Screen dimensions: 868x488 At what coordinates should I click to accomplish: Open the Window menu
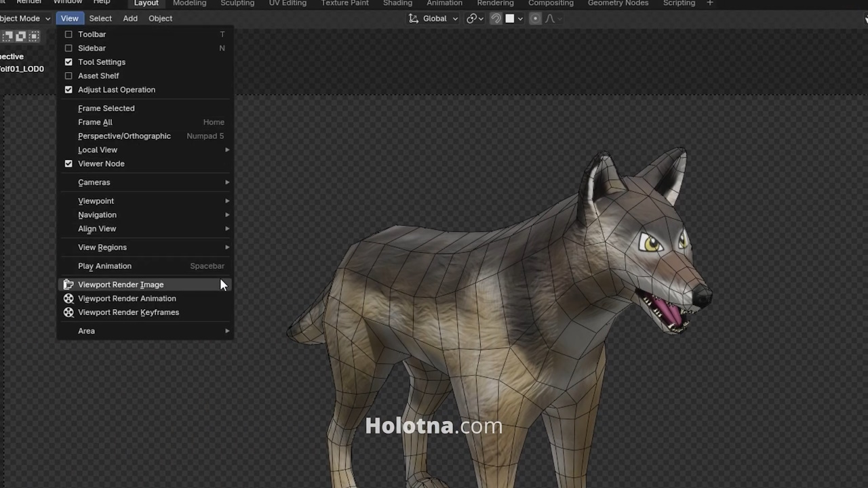pos(68,2)
